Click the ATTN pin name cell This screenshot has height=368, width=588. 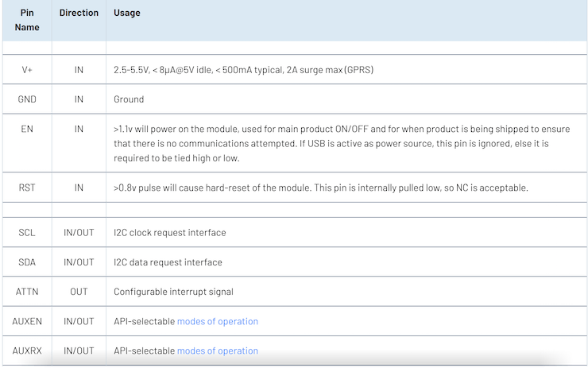26,292
